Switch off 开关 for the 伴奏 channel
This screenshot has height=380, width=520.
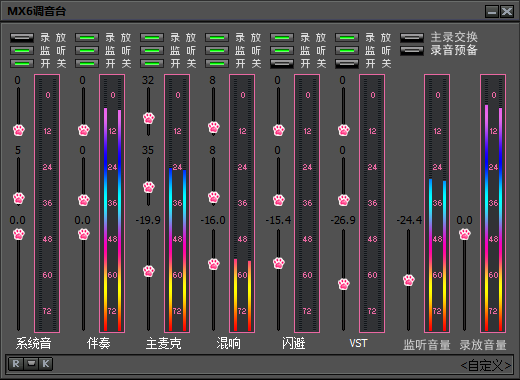(87, 63)
